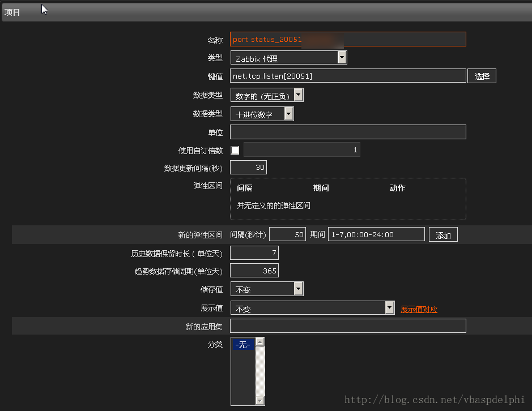Click the 单位 units input field
The image size is (532, 411).
(x=348, y=132)
